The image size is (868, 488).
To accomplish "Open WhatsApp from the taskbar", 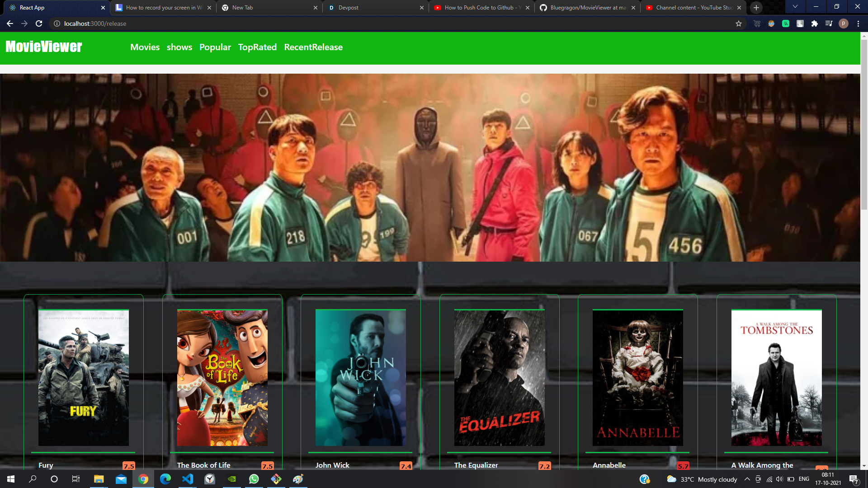I will 254,479.
